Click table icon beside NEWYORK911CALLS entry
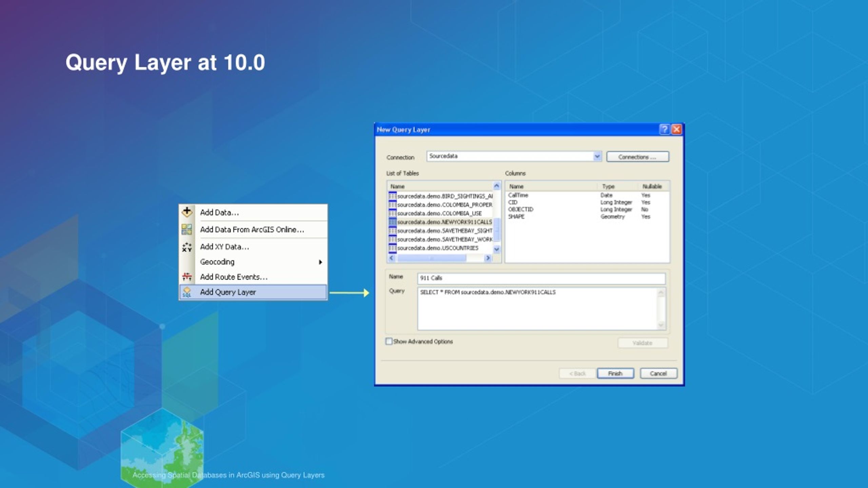 pos(392,222)
